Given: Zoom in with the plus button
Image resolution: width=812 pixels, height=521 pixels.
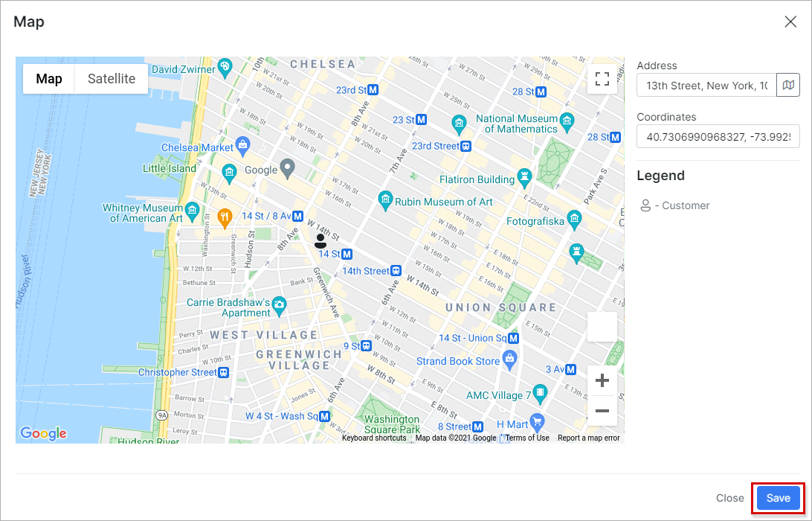Looking at the screenshot, I should pyautogui.click(x=602, y=380).
